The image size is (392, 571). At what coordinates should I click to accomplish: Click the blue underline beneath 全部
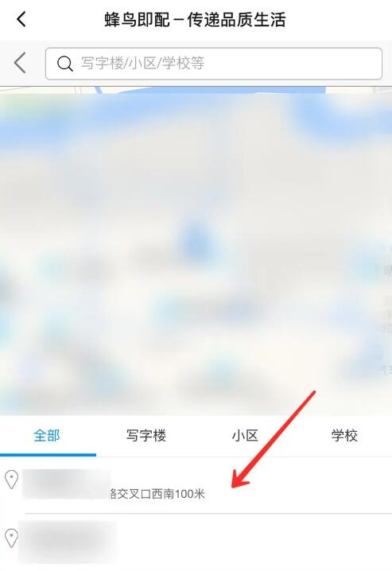point(48,454)
